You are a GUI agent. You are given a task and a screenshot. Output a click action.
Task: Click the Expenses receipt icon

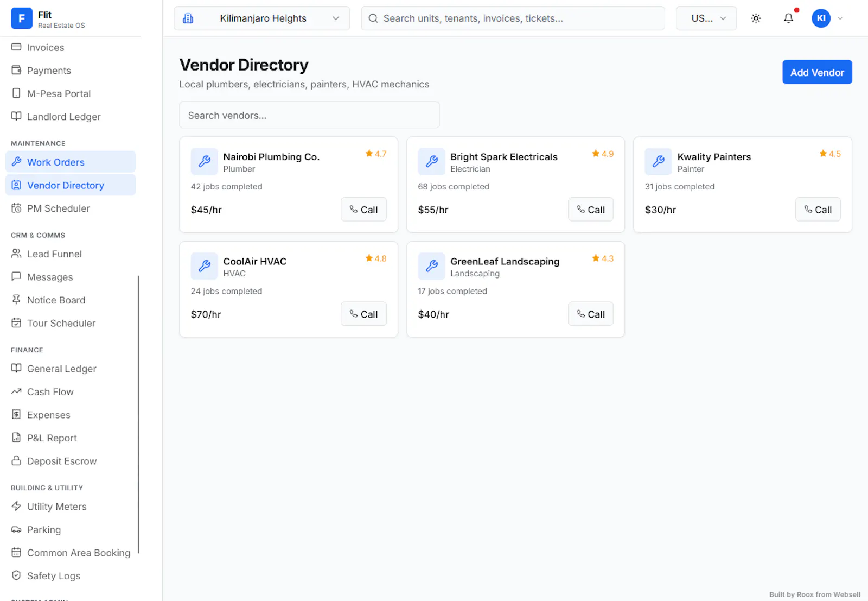coord(16,414)
